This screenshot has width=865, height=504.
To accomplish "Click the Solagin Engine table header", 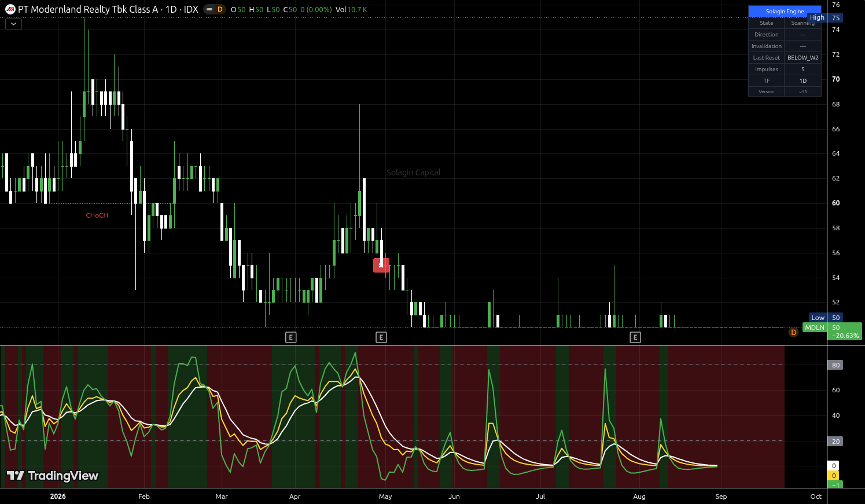I will (x=785, y=11).
